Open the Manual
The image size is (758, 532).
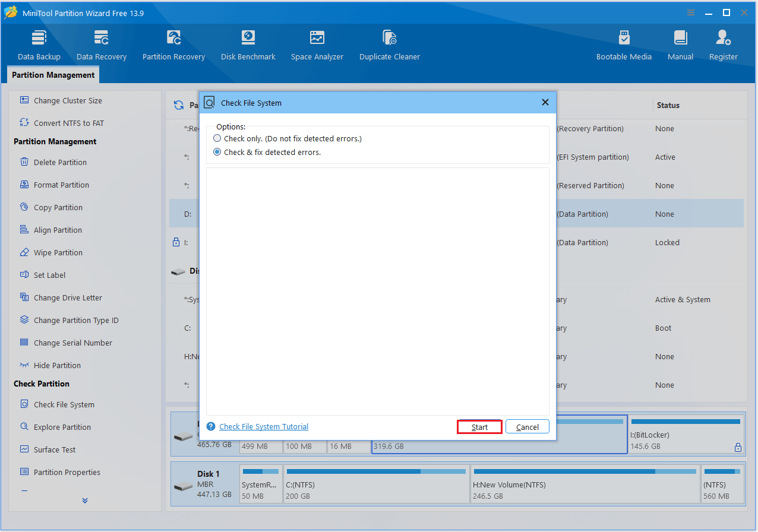(x=680, y=45)
